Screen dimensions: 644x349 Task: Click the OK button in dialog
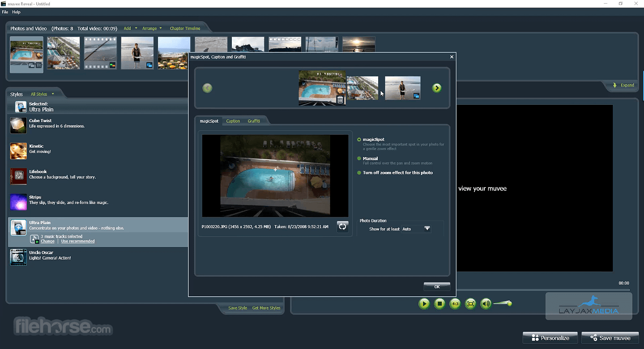coord(437,286)
